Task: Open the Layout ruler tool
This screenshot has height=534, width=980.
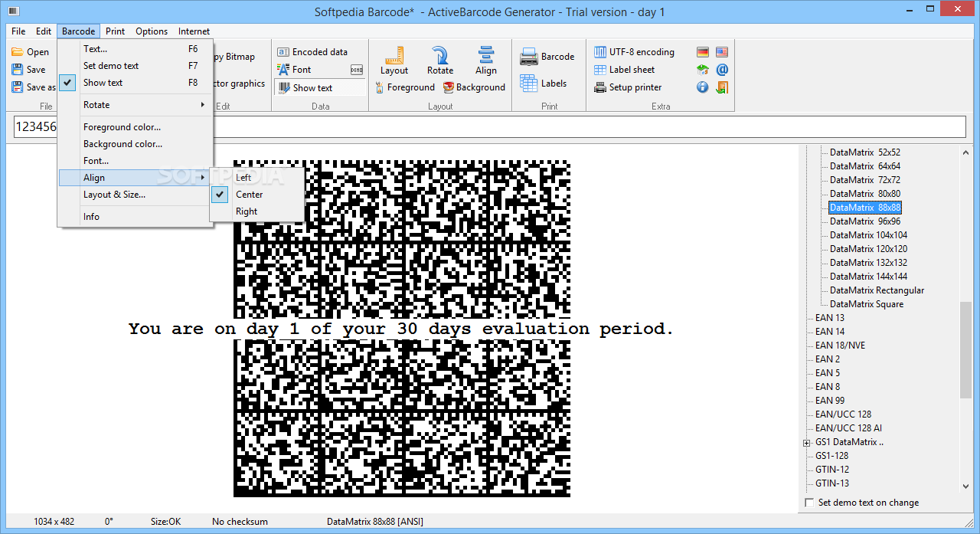Action: coord(394,60)
